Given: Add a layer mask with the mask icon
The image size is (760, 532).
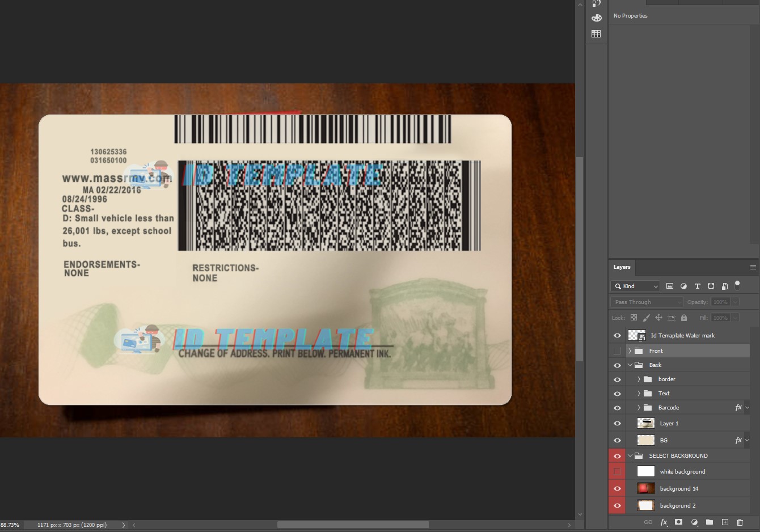Looking at the screenshot, I should pos(679,522).
